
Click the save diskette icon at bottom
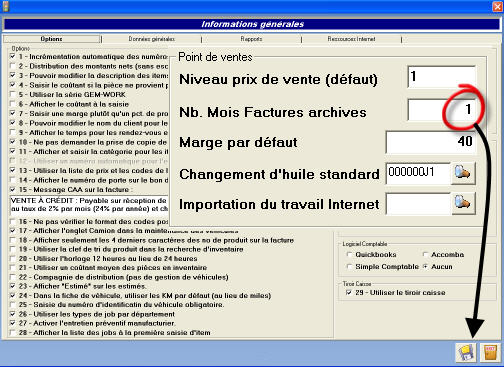[x=466, y=352]
